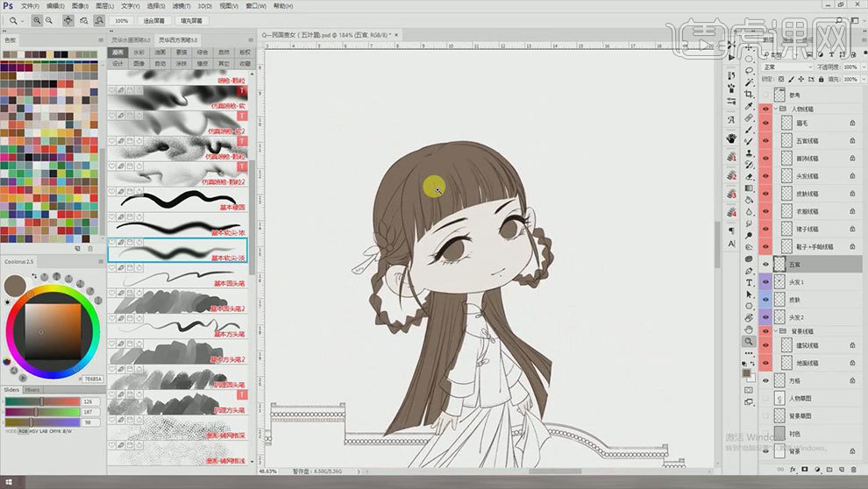Click the top Coolorus color slider
868x489 pixels.
coord(42,401)
